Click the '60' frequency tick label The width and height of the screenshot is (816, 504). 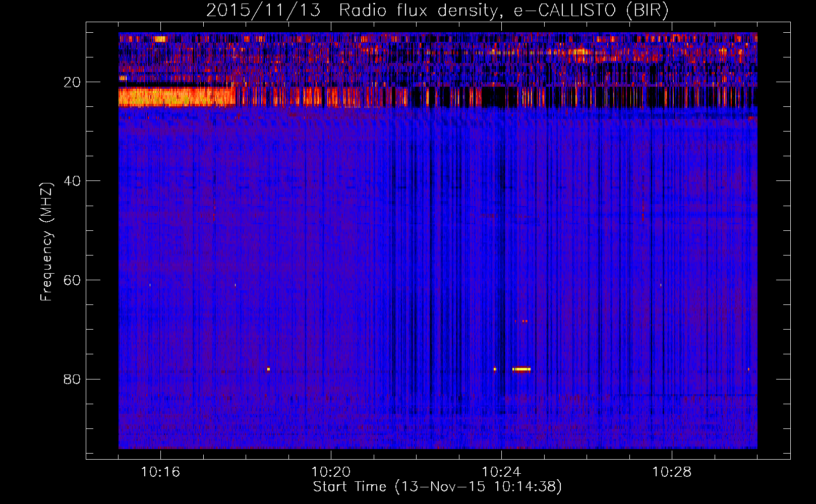73,280
